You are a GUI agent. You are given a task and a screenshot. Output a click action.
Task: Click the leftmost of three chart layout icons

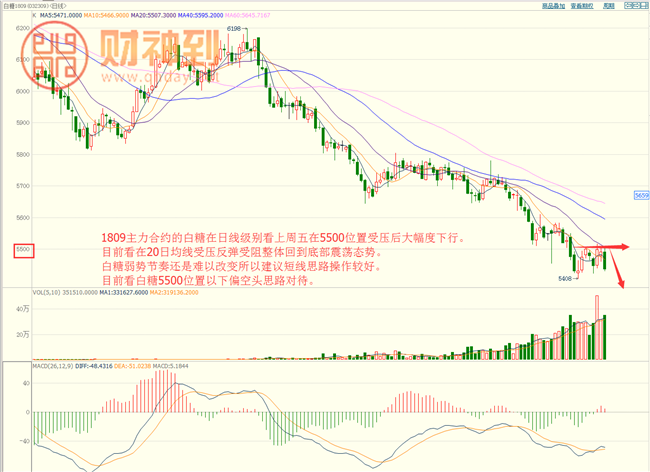coord(628,5)
